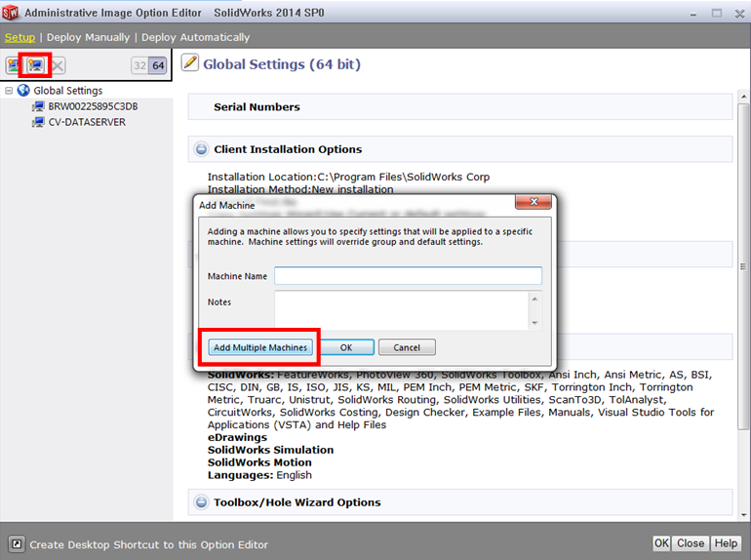The image size is (751, 560).
Task: Close the Add Machine dialog with X
Action: point(534,202)
